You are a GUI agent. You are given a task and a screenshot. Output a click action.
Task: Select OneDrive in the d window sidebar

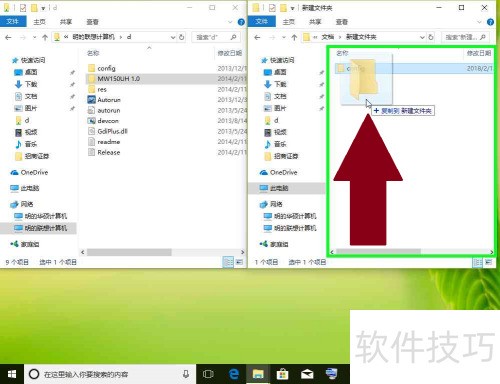click(29, 172)
